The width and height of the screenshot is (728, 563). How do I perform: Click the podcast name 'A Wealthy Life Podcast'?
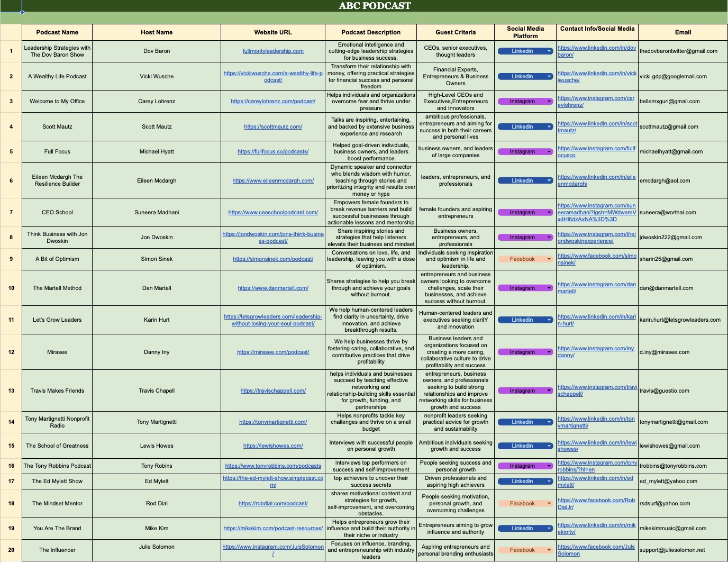(x=57, y=77)
